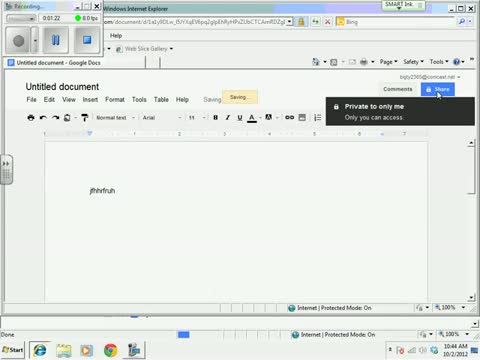Insert a comment using toolbar icon
Image resolution: width=480 pixels, height=360 pixels.
(x=302, y=117)
